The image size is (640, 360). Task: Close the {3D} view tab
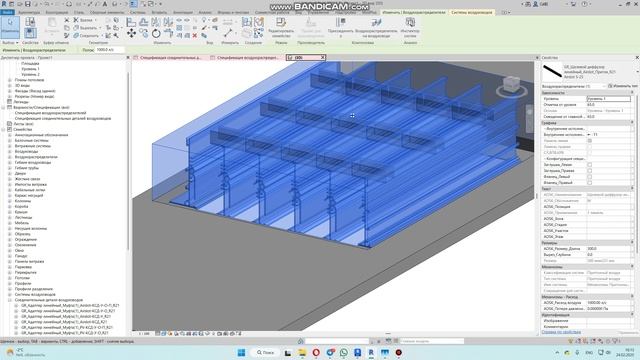click(322, 58)
